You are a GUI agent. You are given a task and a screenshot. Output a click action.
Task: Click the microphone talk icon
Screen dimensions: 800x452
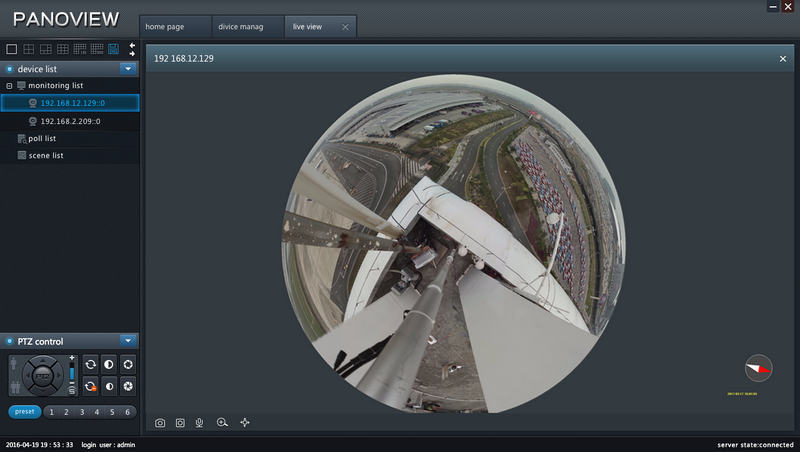click(x=199, y=423)
